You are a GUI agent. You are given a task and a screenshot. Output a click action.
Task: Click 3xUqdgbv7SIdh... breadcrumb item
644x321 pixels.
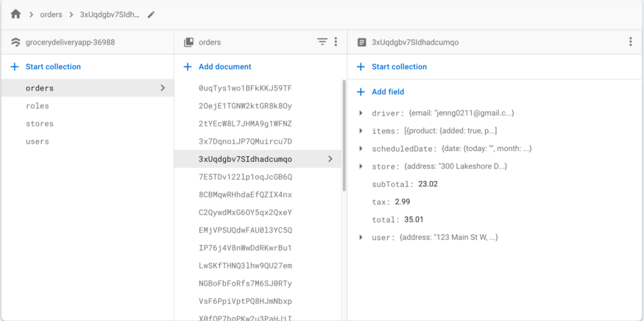pyautogui.click(x=110, y=15)
